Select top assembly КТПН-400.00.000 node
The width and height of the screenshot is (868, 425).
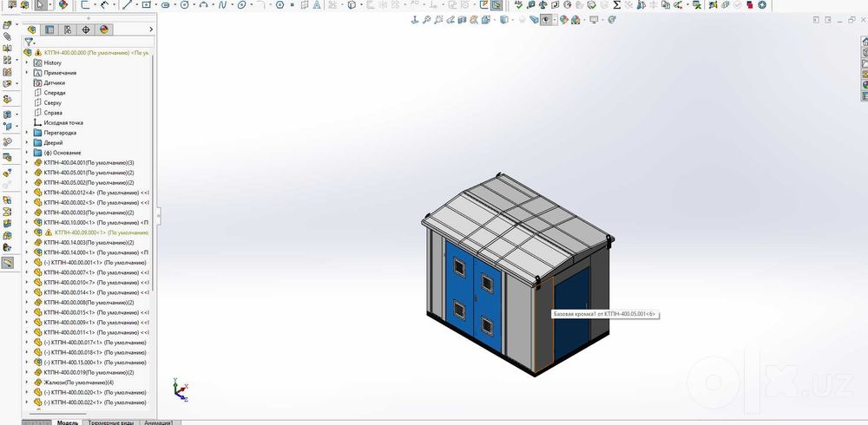(x=86, y=52)
